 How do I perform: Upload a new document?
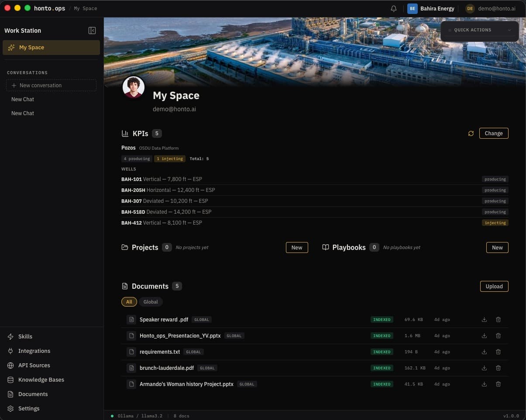click(x=494, y=286)
